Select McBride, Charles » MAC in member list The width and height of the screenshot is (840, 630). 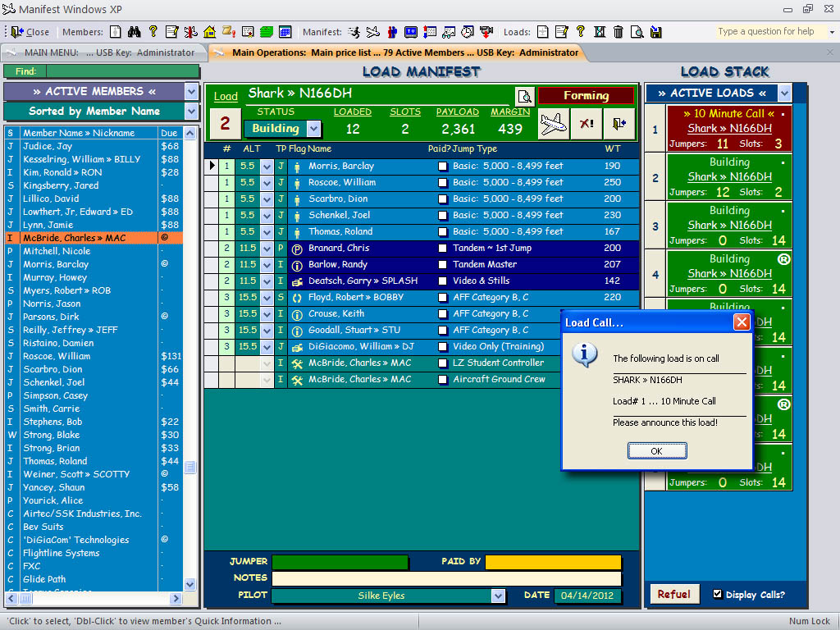point(94,238)
